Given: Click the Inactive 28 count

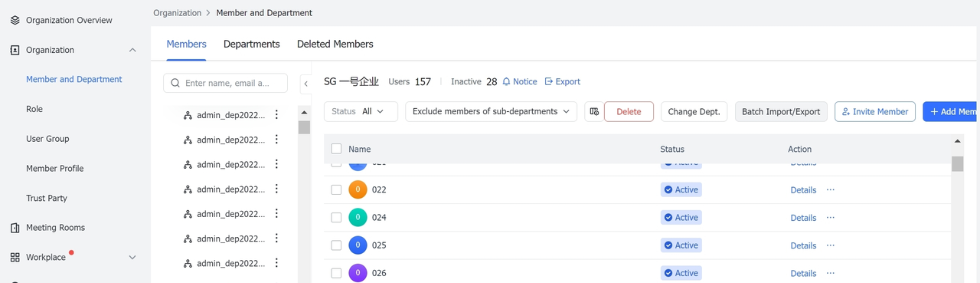Looking at the screenshot, I should [474, 81].
